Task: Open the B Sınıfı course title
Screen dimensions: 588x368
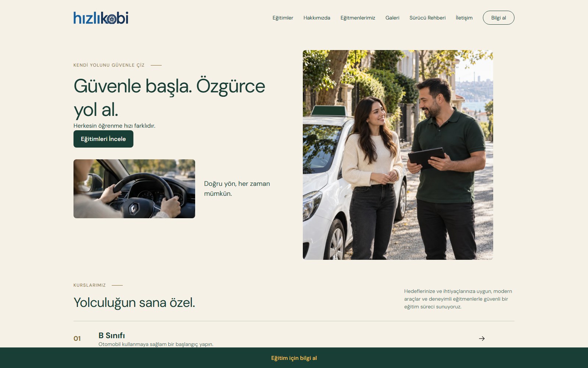Action: click(x=112, y=335)
